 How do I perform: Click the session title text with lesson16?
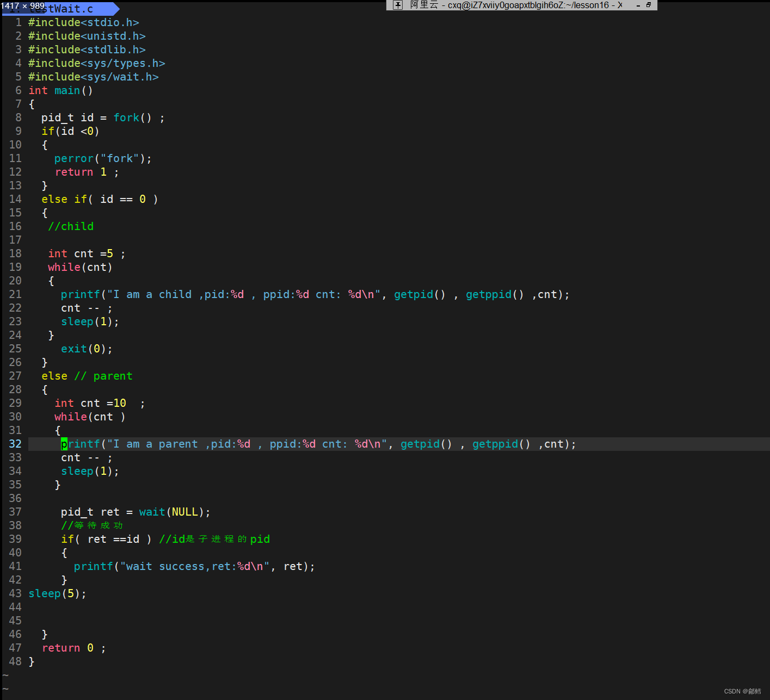click(516, 5)
